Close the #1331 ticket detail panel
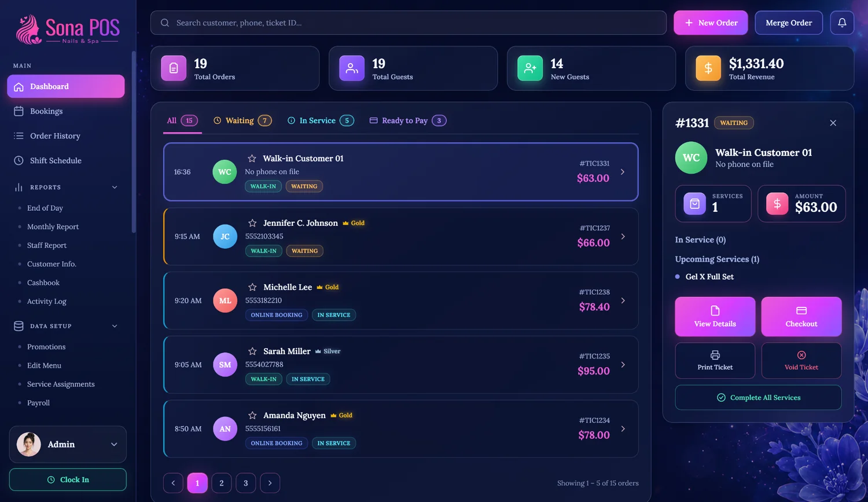 [x=833, y=123]
